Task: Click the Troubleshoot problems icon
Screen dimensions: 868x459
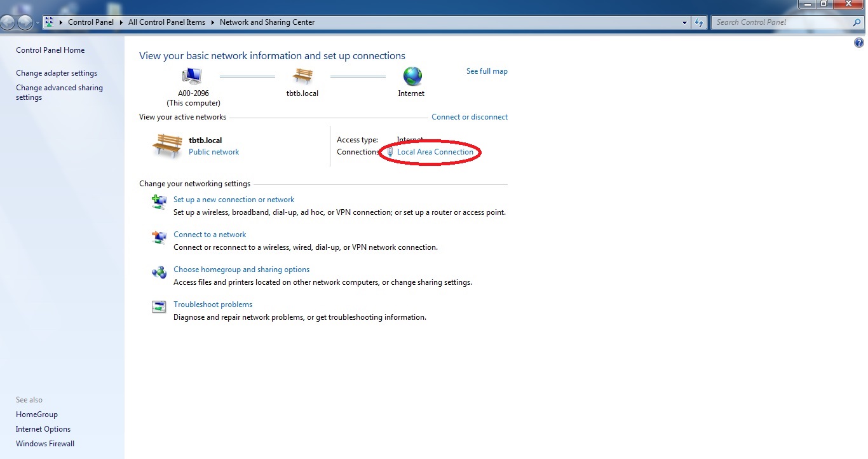Action: tap(159, 307)
